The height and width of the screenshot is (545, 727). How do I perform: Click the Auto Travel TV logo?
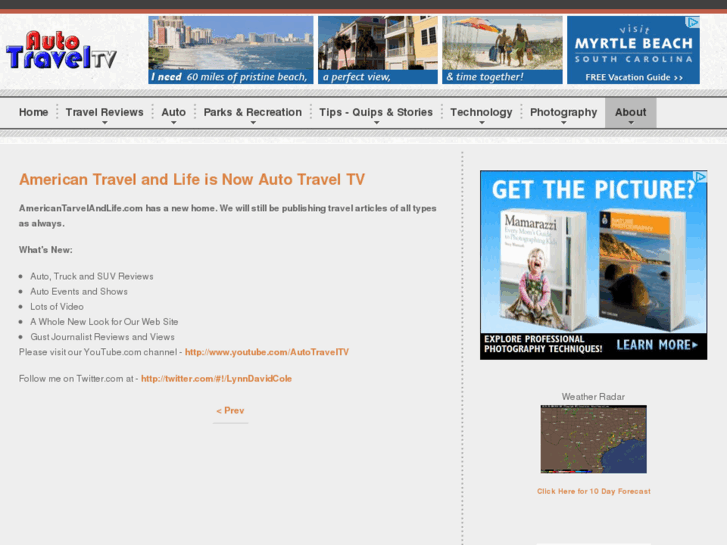pyautogui.click(x=61, y=50)
